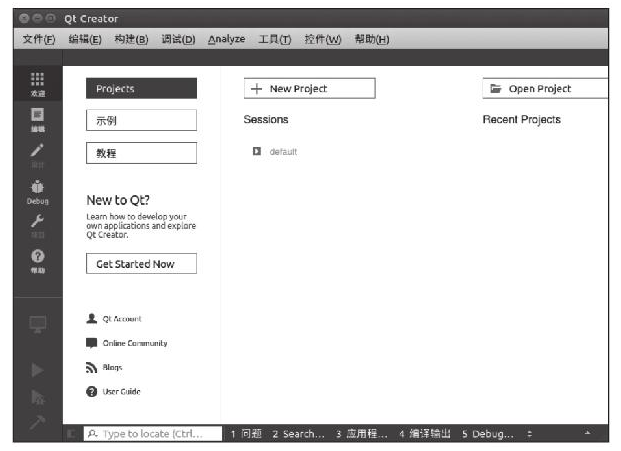Click the Blogs RSS feed icon
The height and width of the screenshot is (451, 621).
coord(91,367)
